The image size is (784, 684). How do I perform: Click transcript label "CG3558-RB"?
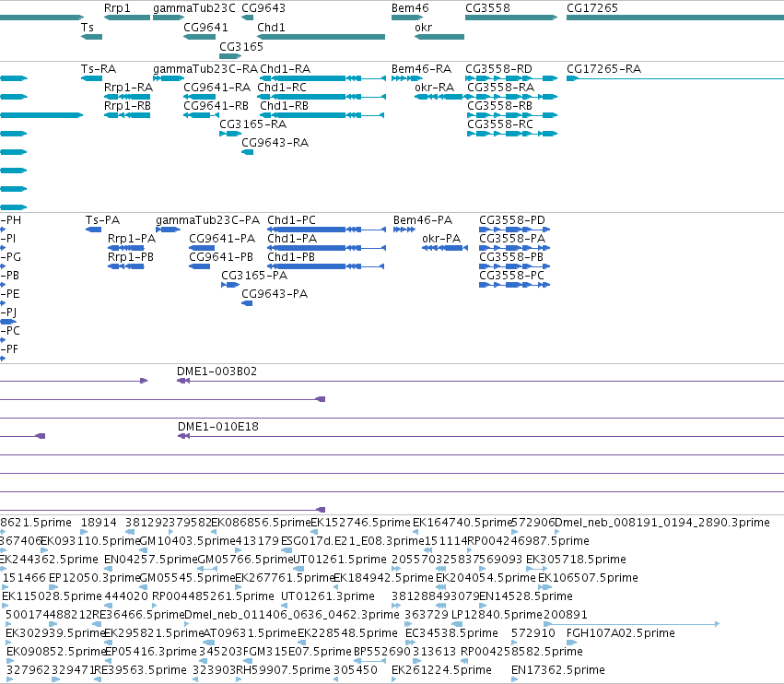[x=499, y=106]
